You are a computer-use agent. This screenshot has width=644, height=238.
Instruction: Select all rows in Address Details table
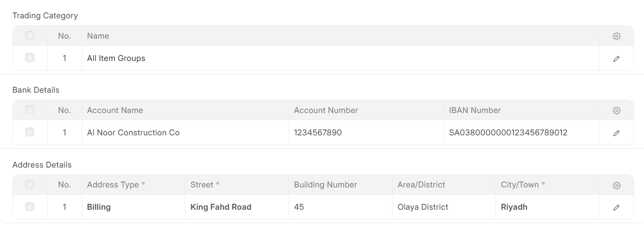(30, 184)
